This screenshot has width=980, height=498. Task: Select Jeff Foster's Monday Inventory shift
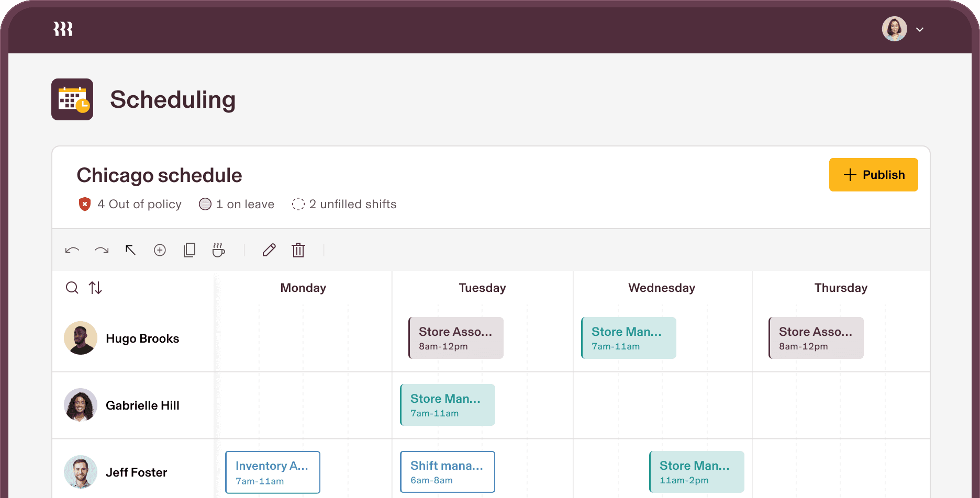[273, 472]
